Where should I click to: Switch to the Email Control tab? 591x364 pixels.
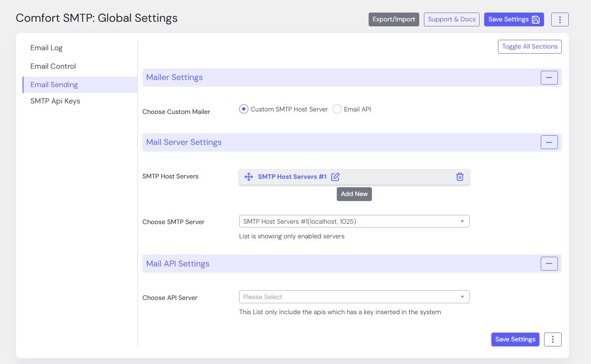53,66
